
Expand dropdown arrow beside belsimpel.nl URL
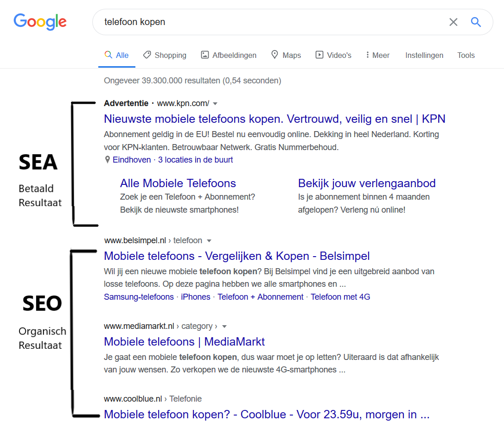tap(209, 241)
